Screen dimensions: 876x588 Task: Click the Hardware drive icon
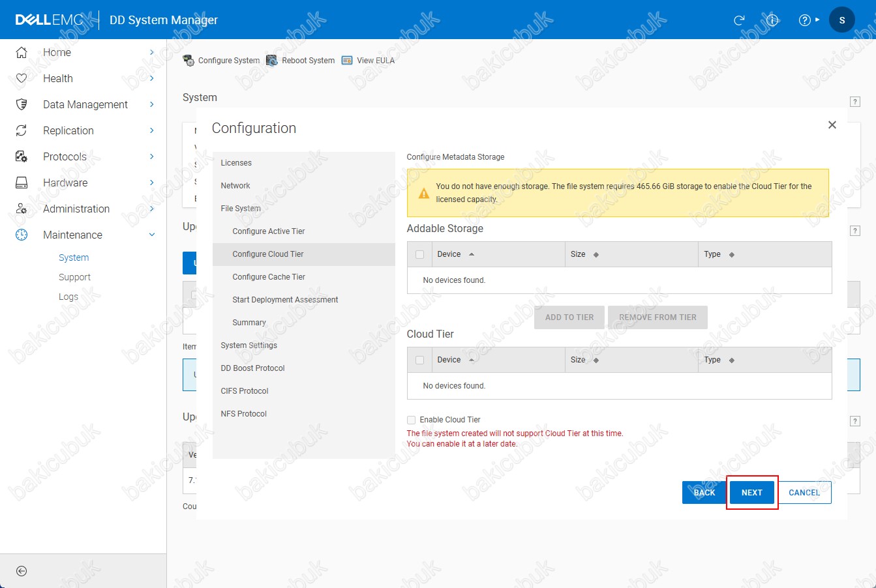tap(22, 183)
